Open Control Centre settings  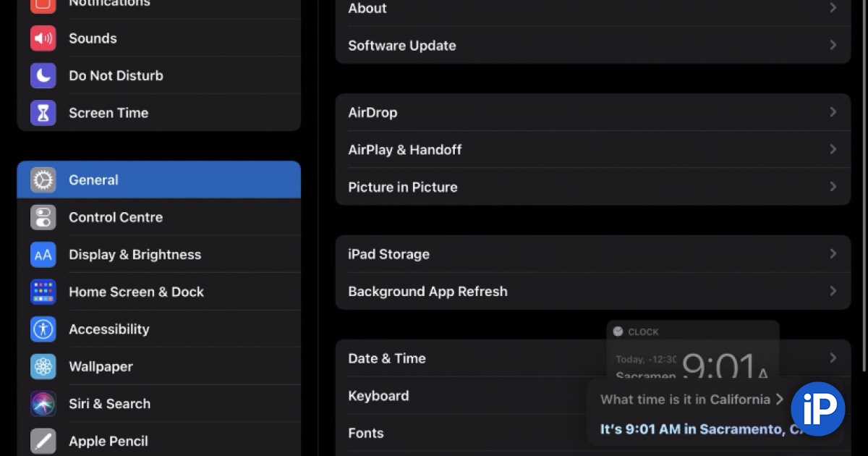pos(158,217)
